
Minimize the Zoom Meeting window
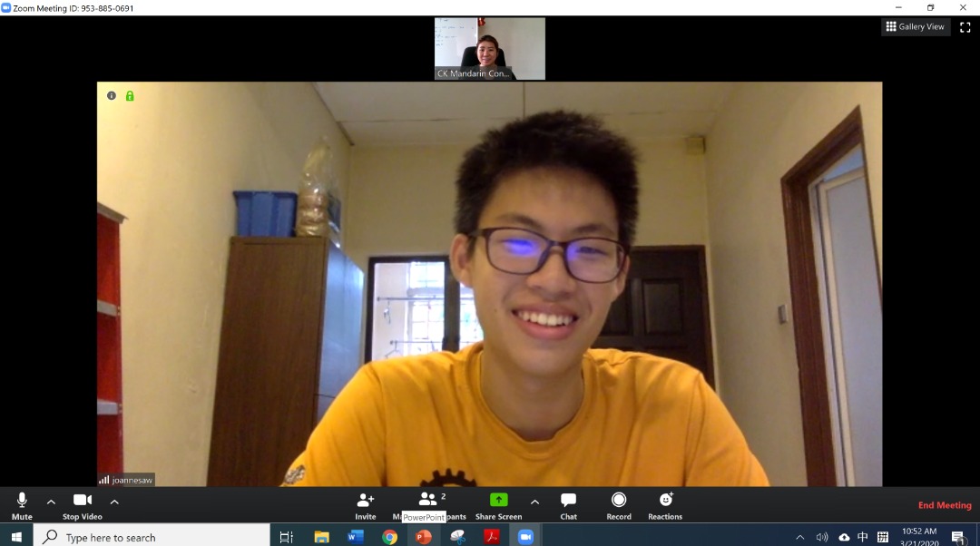click(x=898, y=7)
